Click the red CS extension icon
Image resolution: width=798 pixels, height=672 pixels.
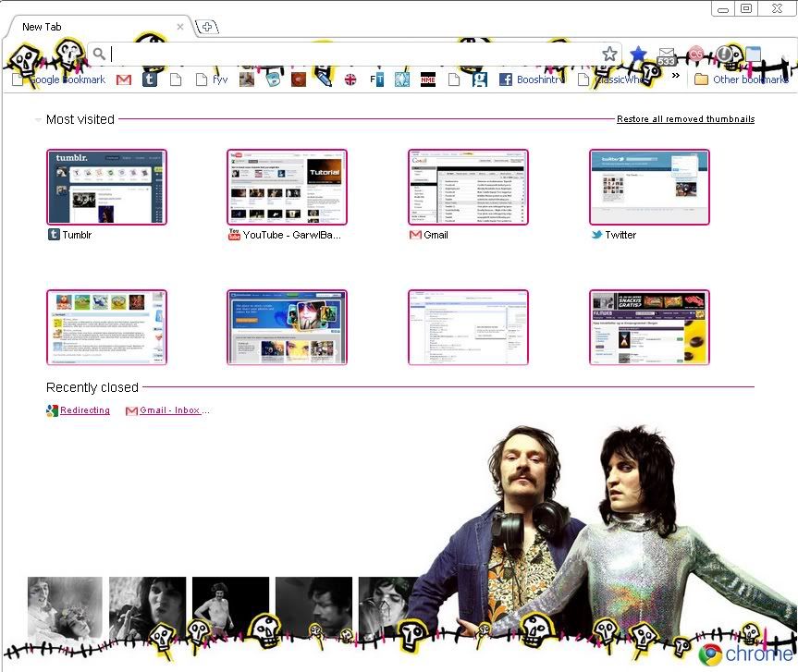695,55
